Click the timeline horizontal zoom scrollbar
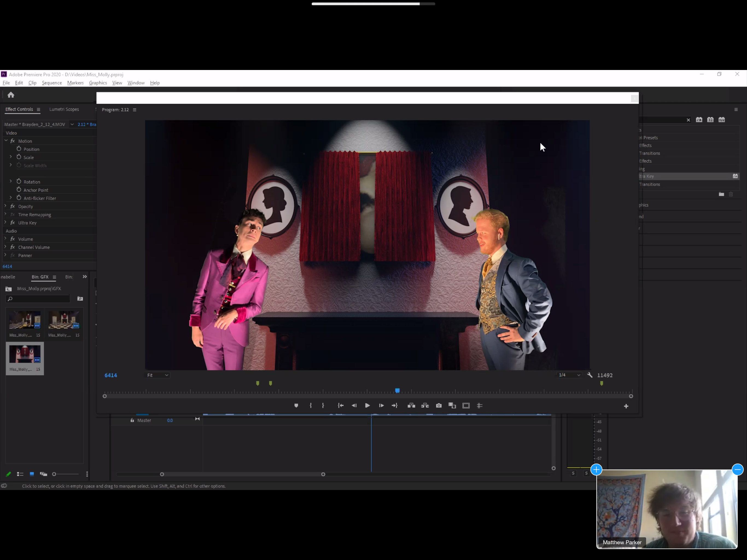This screenshot has width=747, height=560. [x=243, y=474]
